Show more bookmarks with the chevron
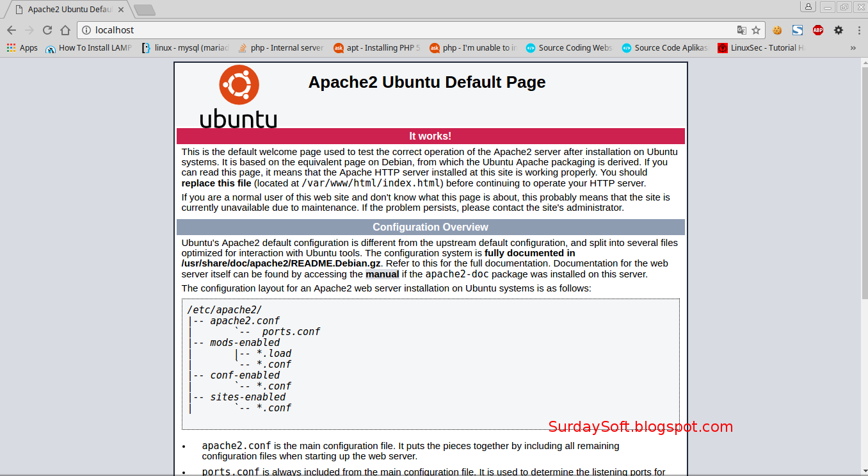Viewport: 868px width, 476px height. coord(853,48)
